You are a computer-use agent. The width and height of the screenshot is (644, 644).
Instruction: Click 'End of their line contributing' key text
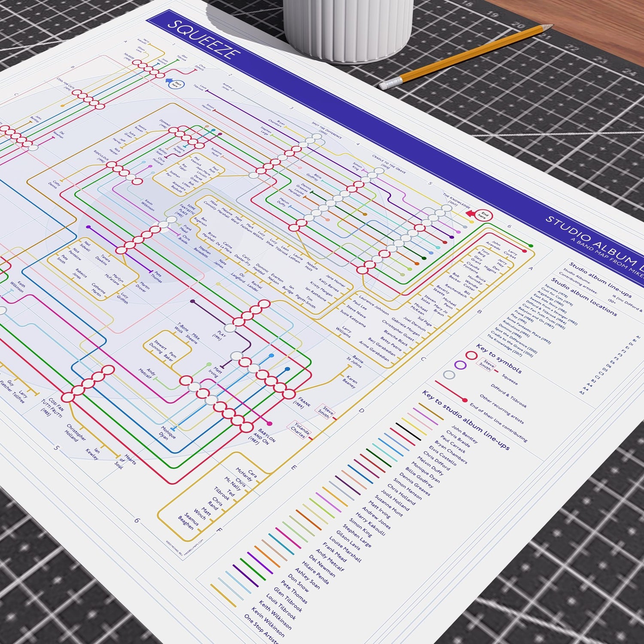(x=498, y=422)
